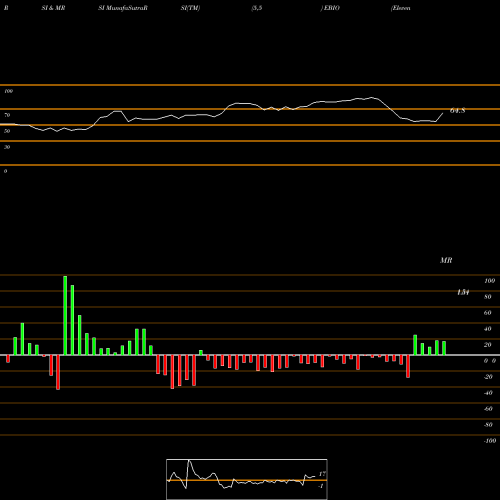Image resolution: width=500 pixels, height=500 pixels.
Task: Click the tallest green bar in MR histogram
Action: [x=65, y=315]
